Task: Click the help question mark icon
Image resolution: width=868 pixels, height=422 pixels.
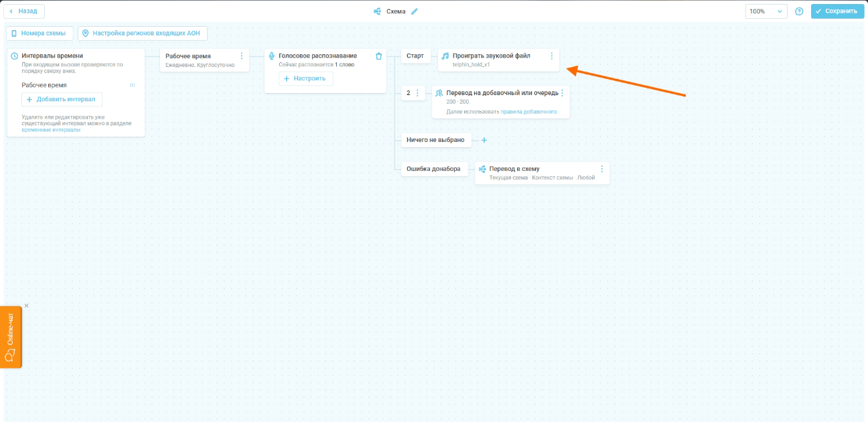Action: (x=798, y=11)
